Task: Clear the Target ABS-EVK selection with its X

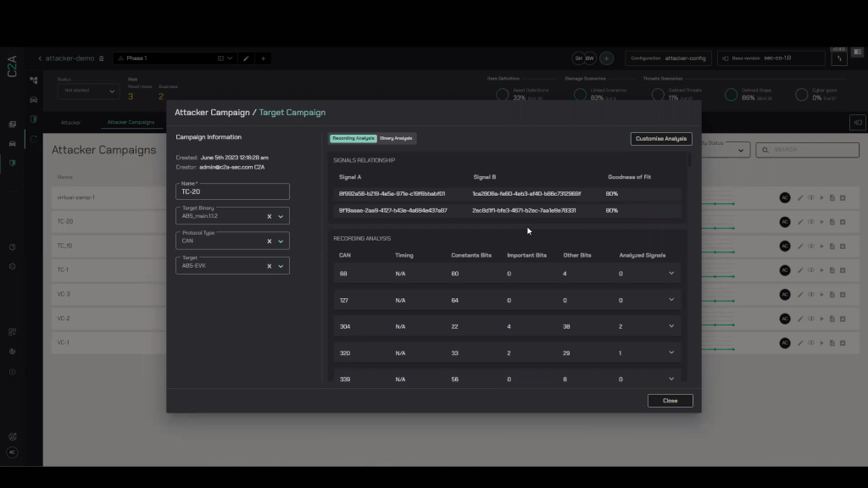Action: pos(270,266)
